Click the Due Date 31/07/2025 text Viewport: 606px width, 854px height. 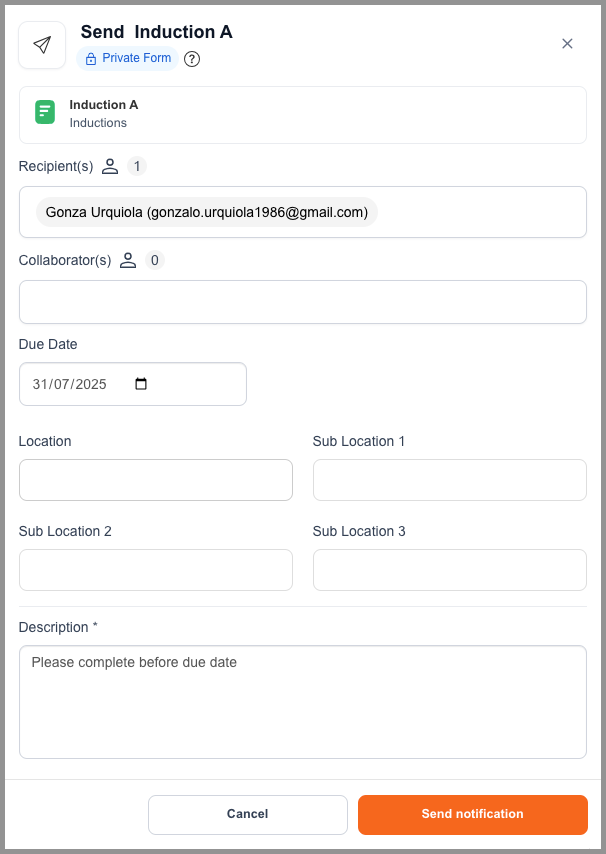[69, 384]
